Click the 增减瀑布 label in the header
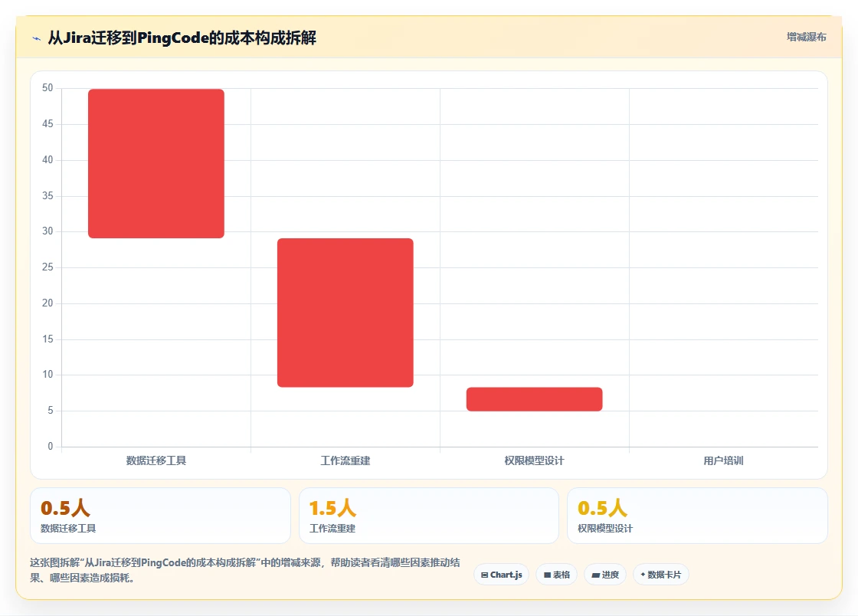 click(806, 37)
